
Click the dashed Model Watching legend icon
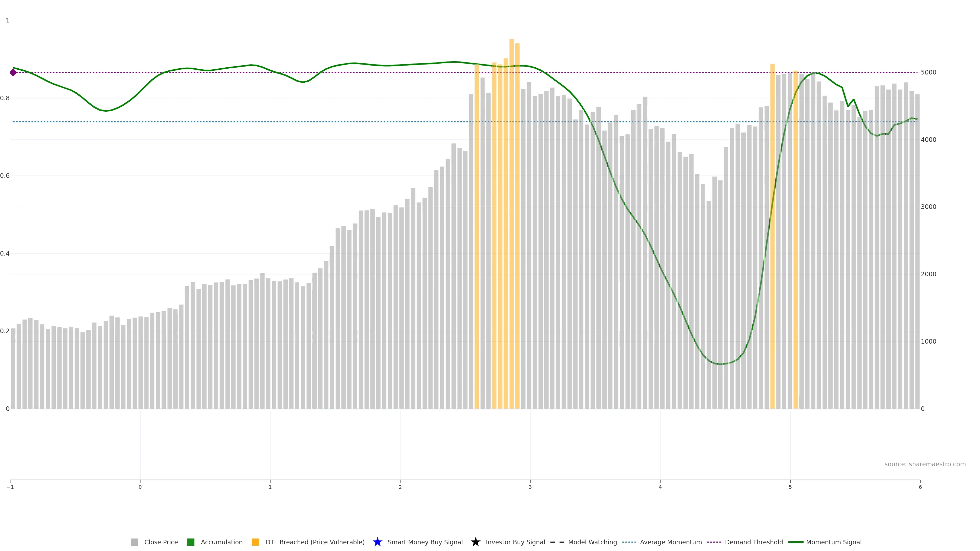coord(557,542)
